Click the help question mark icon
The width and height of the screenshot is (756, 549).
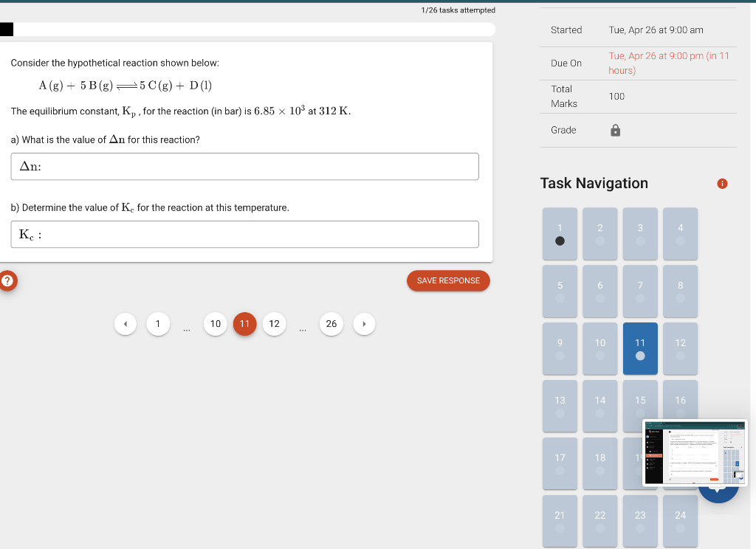pos(7,280)
